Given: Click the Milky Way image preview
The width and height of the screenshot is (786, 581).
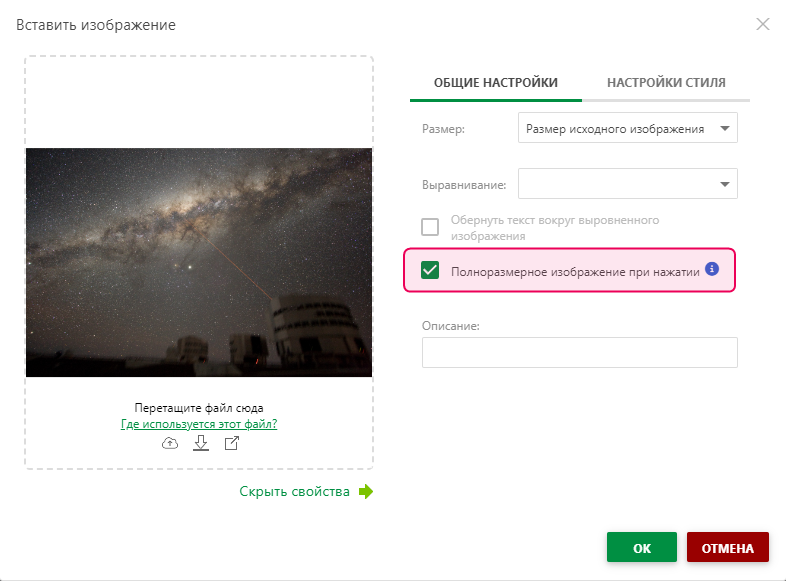Looking at the screenshot, I should (199, 263).
